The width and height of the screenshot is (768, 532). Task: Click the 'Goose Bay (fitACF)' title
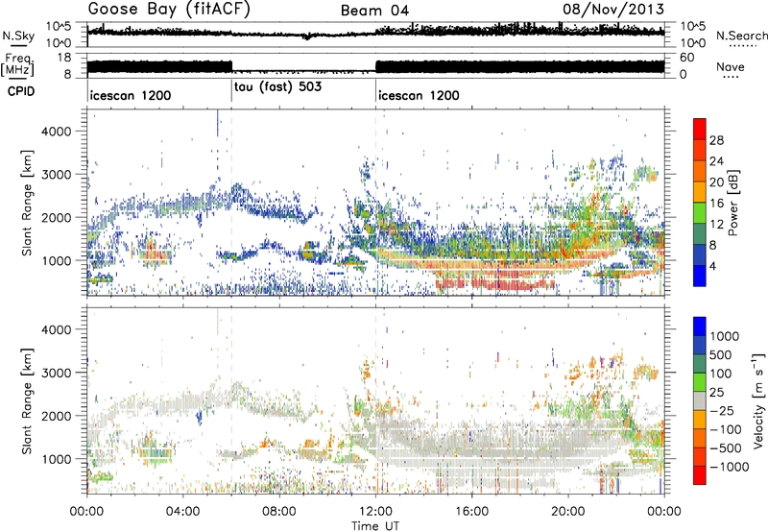pyautogui.click(x=169, y=10)
